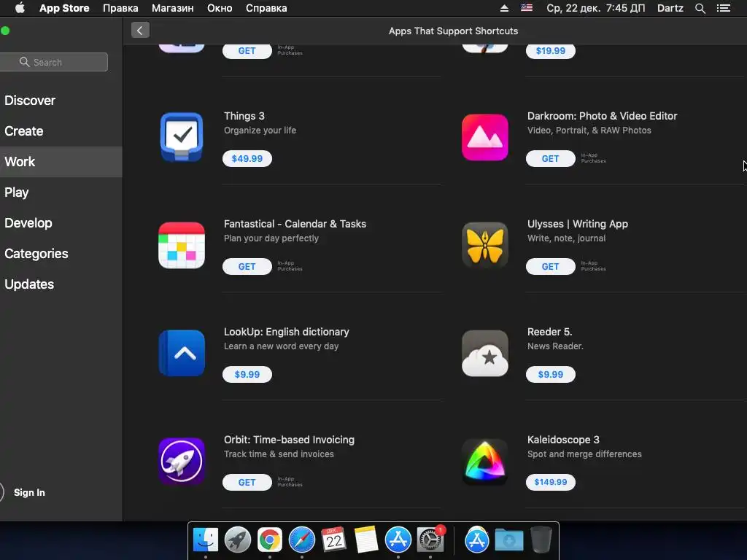
Task: Select Updates in the sidebar
Action: point(61,284)
